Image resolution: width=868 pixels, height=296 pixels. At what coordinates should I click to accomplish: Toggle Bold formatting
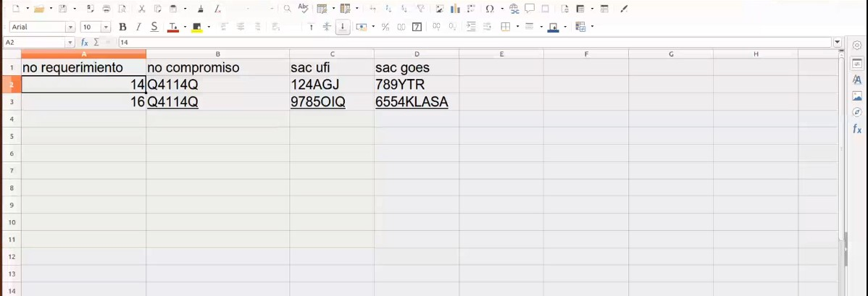click(x=122, y=27)
